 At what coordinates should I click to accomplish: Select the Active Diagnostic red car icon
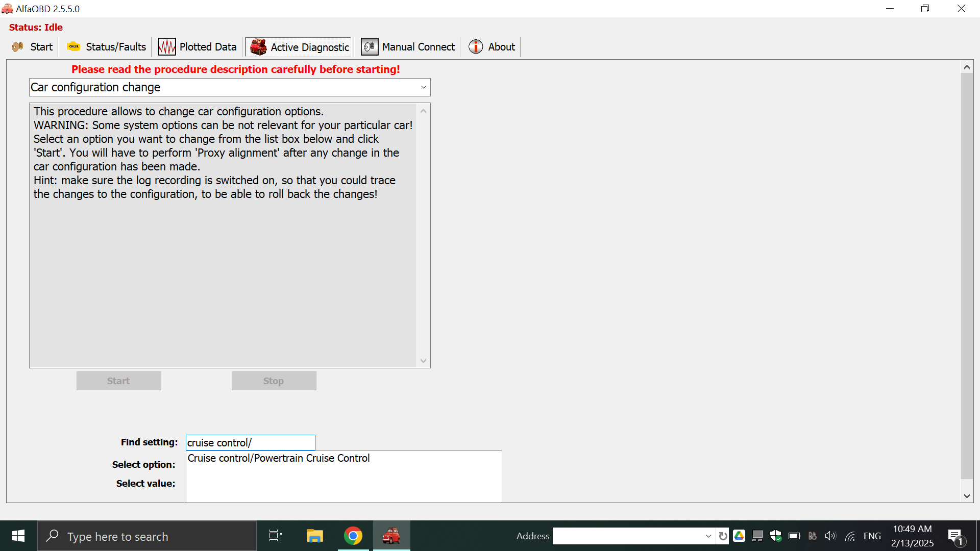(258, 47)
